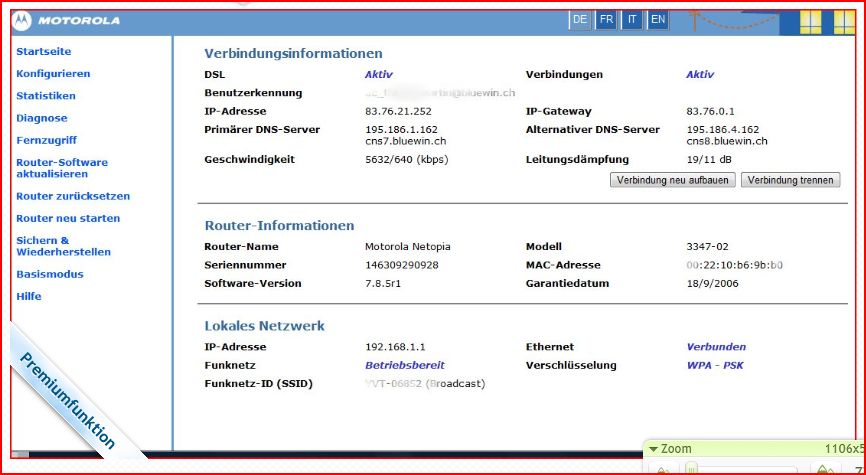Click Funknetz status Betriebsbereit

click(x=405, y=365)
